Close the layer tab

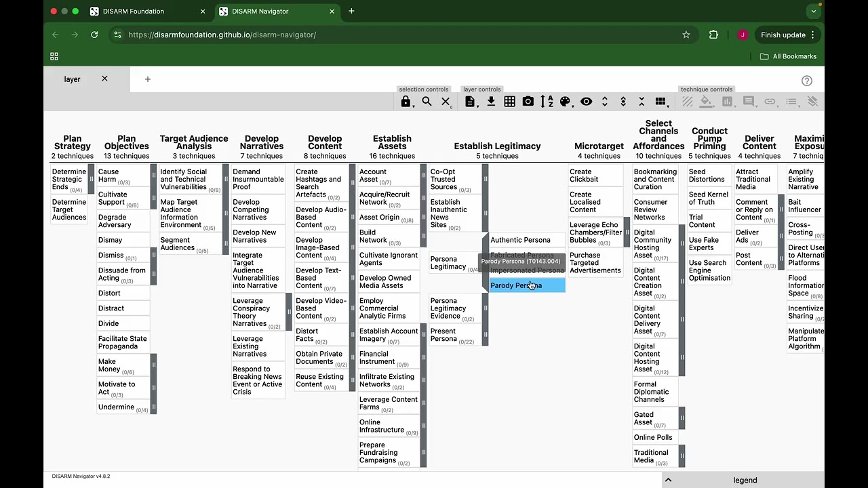tap(104, 79)
